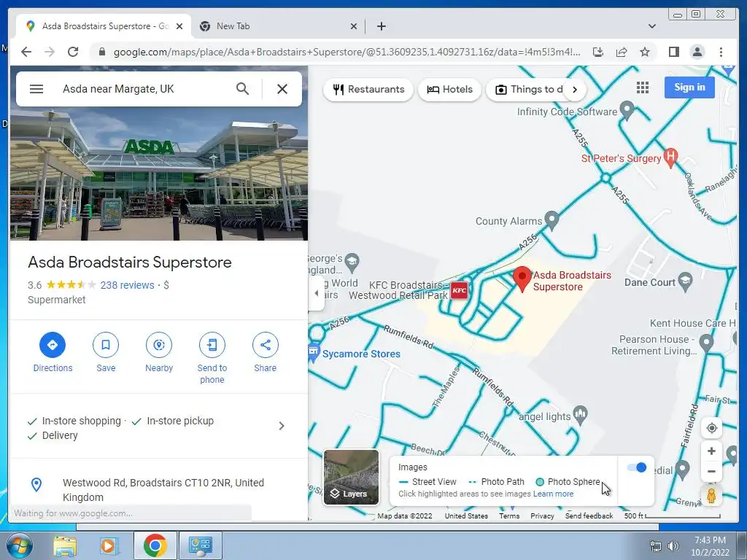Image resolution: width=747 pixels, height=560 pixels.
Task: Open a new browser tab
Action: click(381, 26)
